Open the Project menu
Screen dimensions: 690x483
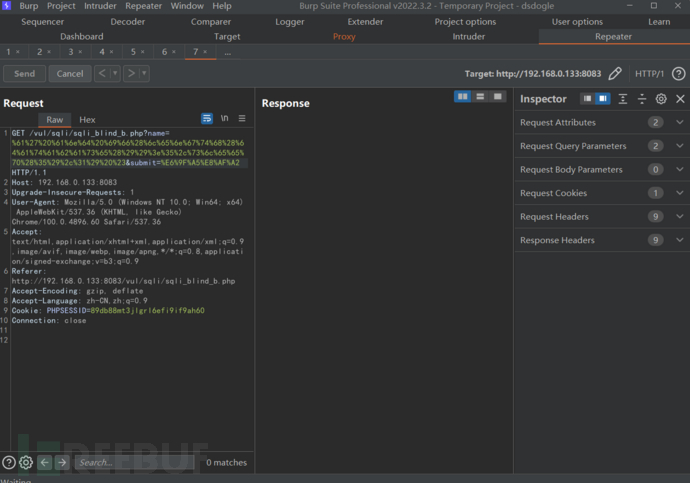tap(61, 6)
